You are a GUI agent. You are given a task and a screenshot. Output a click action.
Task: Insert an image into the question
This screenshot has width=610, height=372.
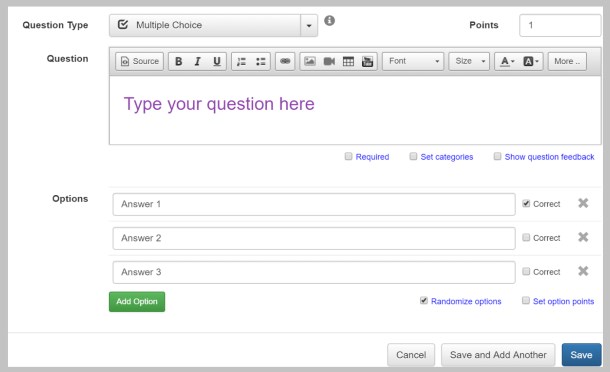click(x=310, y=61)
